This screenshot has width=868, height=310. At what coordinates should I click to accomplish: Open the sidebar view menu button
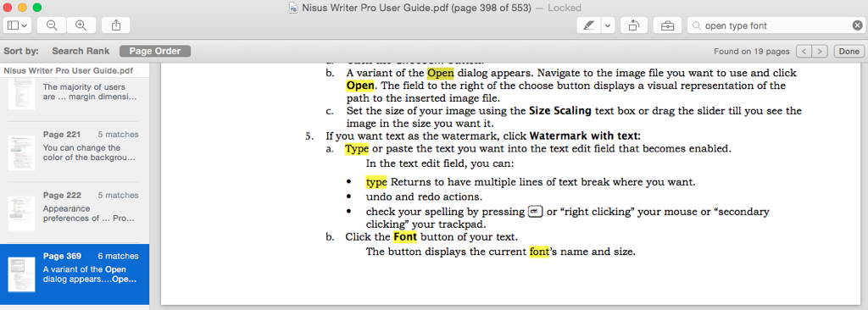click(x=18, y=25)
